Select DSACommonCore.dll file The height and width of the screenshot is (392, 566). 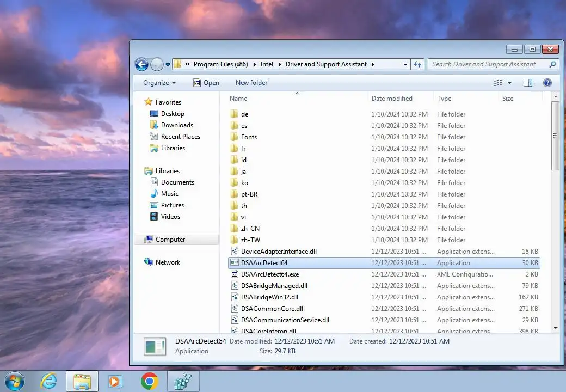[384, 309]
